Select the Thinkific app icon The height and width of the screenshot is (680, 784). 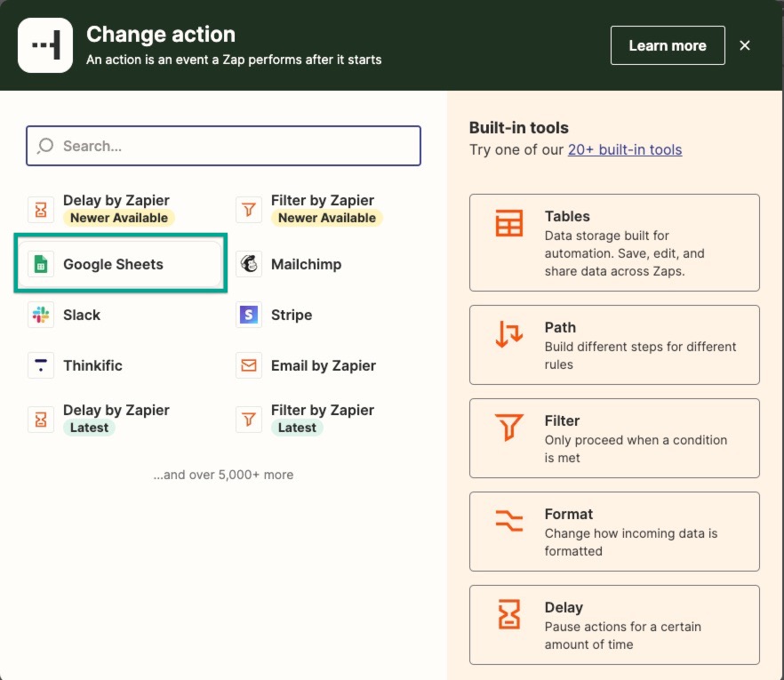click(x=41, y=365)
